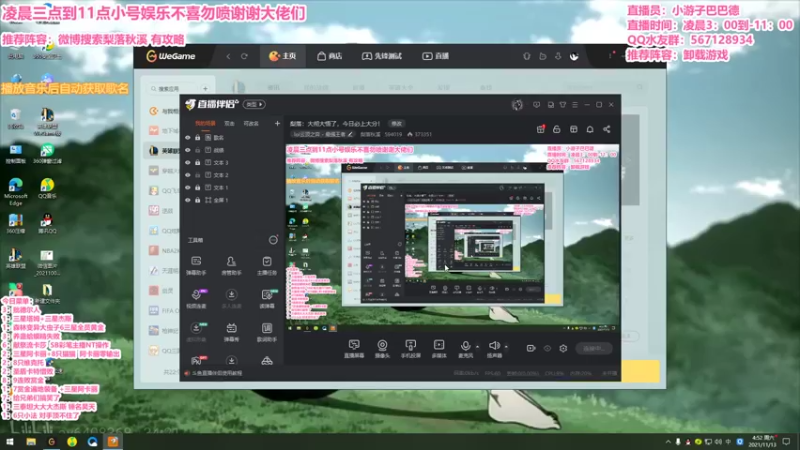Open 读弹幕 tool in toolbox
This screenshot has width=800, height=450.
[267, 299]
